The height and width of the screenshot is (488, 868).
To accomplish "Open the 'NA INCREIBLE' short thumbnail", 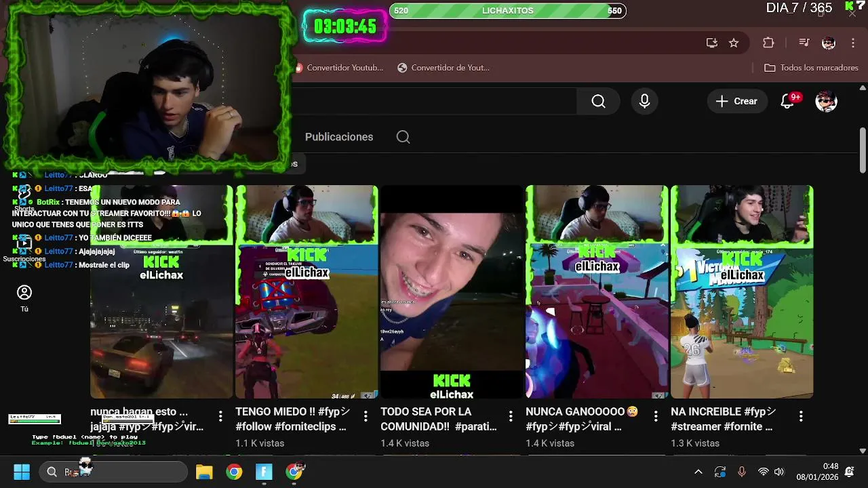I will (x=742, y=292).
